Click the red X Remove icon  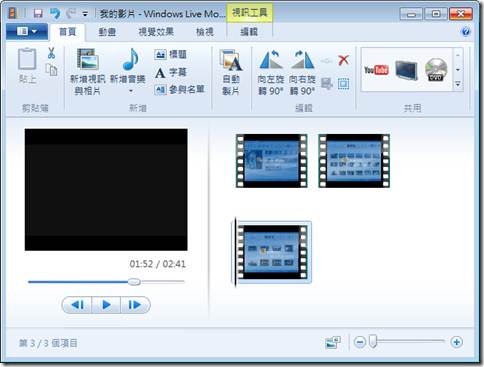[343, 60]
